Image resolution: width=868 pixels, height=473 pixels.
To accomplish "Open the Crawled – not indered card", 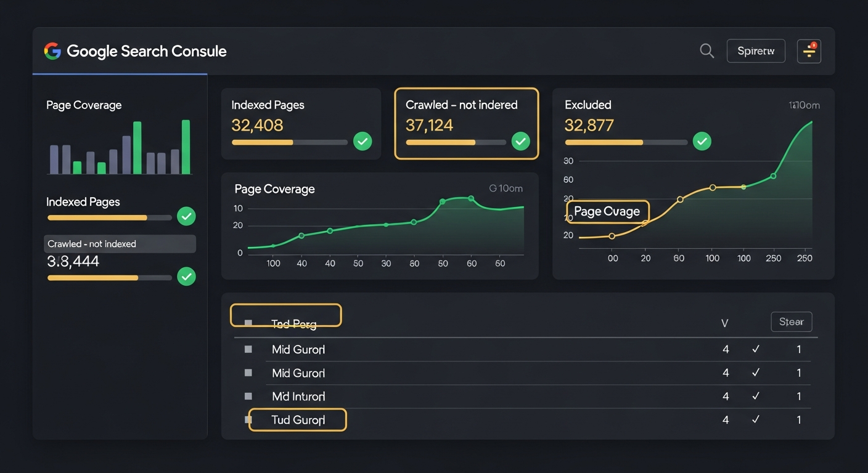I will pos(466,123).
